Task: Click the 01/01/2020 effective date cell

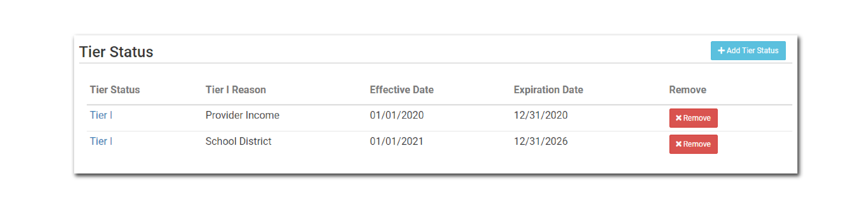Action: (x=397, y=115)
